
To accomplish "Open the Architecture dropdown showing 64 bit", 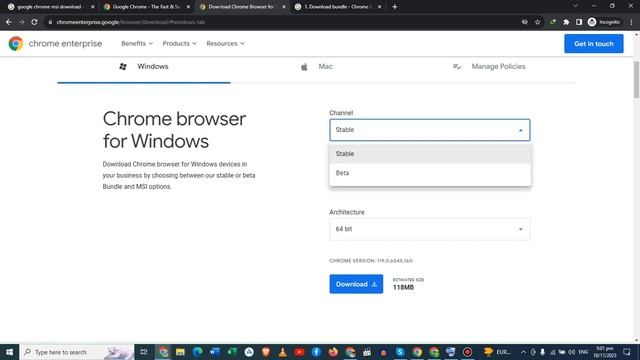I will (430, 229).
